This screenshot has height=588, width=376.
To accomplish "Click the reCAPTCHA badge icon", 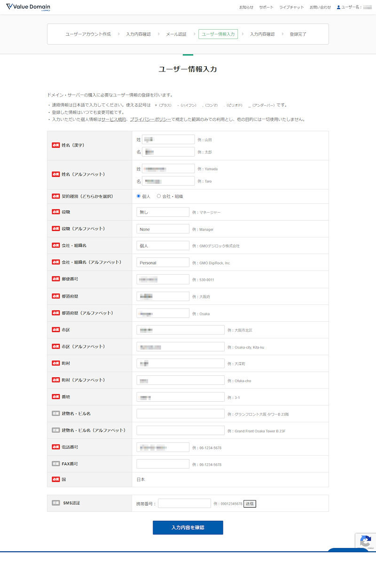I will pyautogui.click(x=366, y=541).
